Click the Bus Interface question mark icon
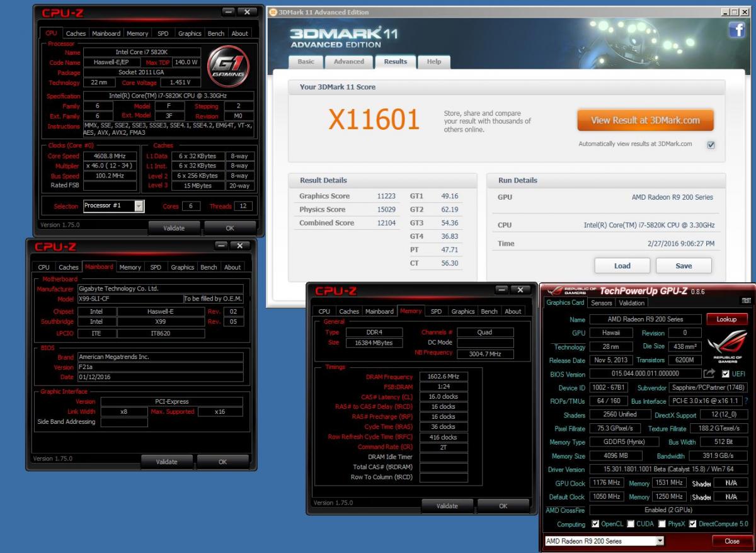Screen dimensions: 756x553 click(x=746, y=401)
